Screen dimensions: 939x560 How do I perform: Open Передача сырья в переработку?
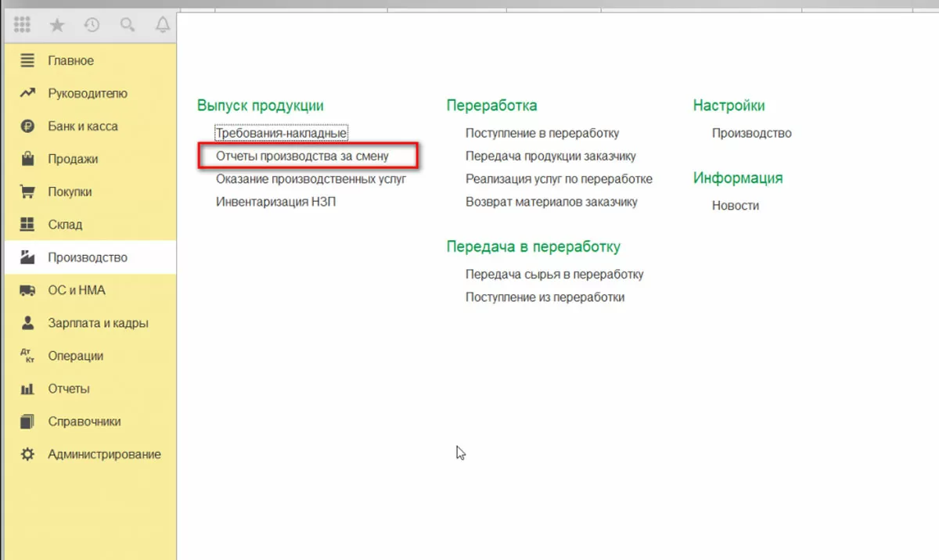555,275
